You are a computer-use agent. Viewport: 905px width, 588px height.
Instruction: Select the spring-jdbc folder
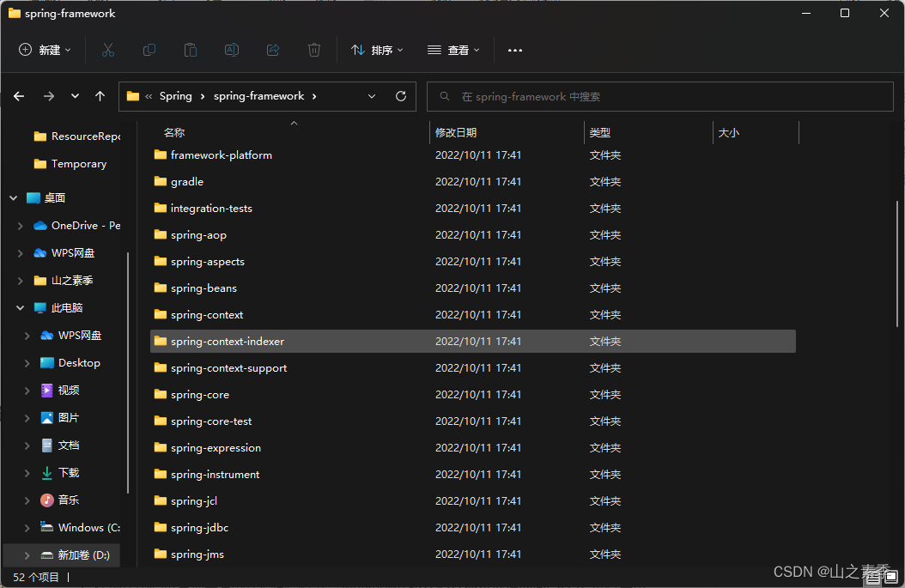tap(473, 527)
